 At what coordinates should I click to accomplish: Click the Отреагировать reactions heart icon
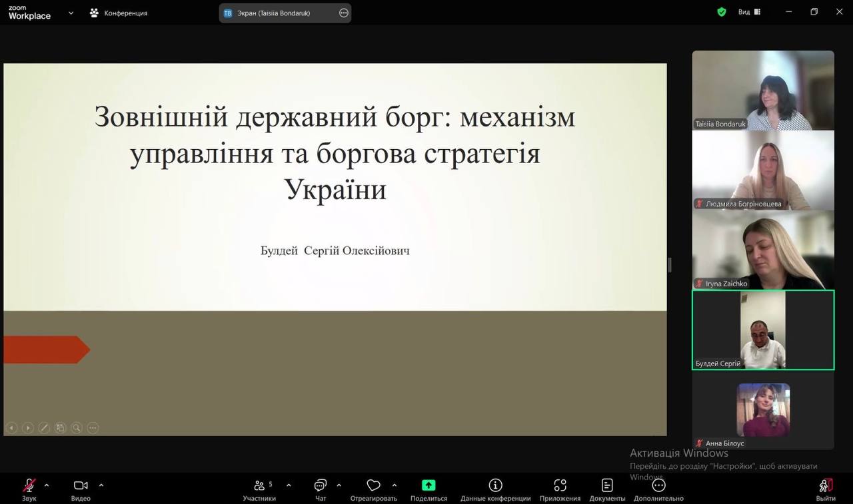coord(373,486)
